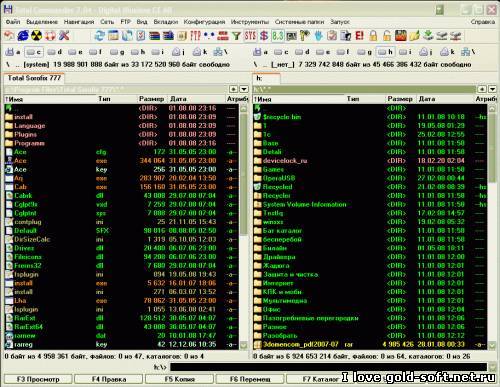Switch to the h: tab in right panel
This screenshot has height=387, width=500.
266,78
